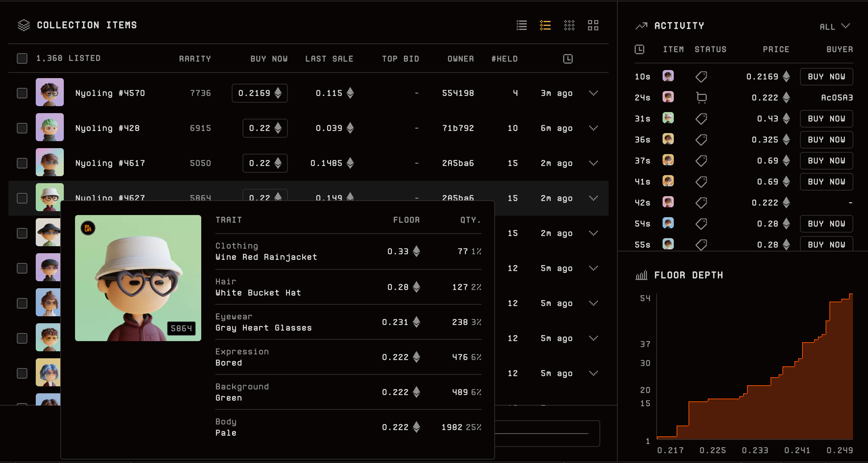Switch to small grid view icon
Screen dimensions: 868x463
pos(569,25)
